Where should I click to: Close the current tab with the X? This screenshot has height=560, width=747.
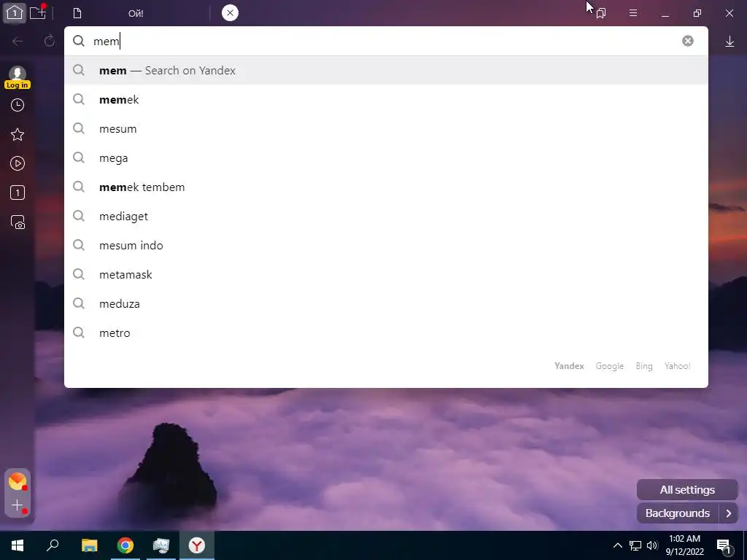point(230,13)
